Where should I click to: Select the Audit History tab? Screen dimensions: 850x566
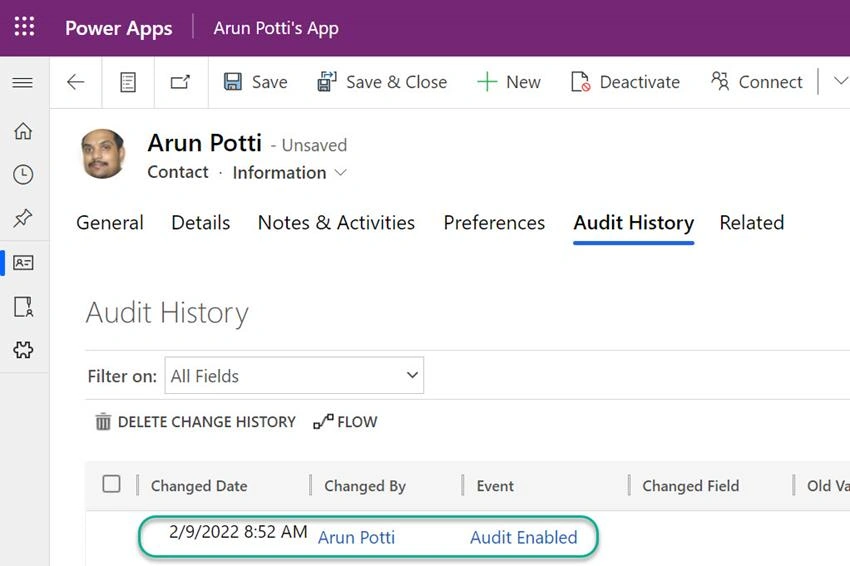pyautogui.click(x=634, y=223)
